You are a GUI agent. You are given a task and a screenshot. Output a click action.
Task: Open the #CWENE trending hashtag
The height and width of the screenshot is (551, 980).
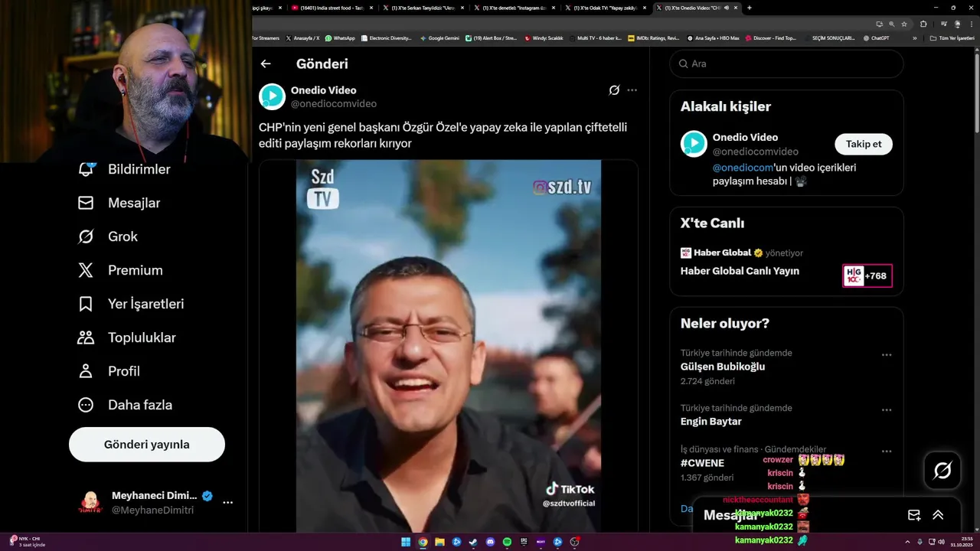(702, 463)
